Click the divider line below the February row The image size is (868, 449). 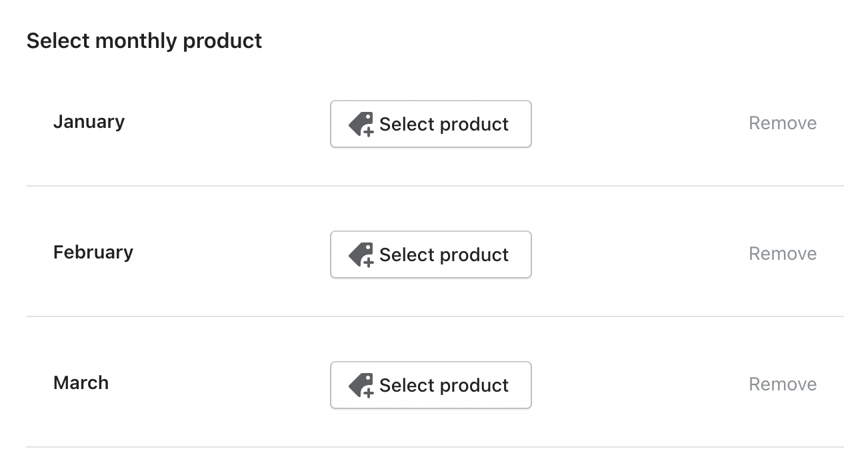click(435, 316)
